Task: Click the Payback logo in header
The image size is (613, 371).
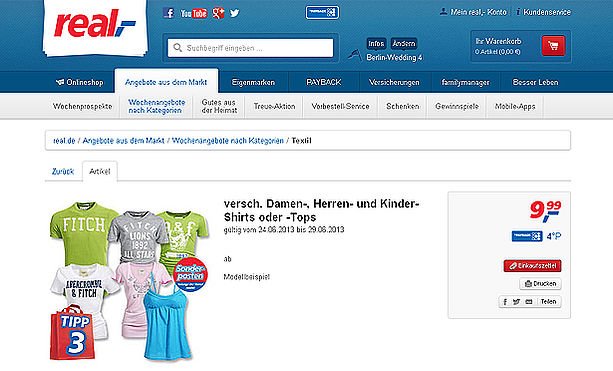Action: (x=322, y=12)
